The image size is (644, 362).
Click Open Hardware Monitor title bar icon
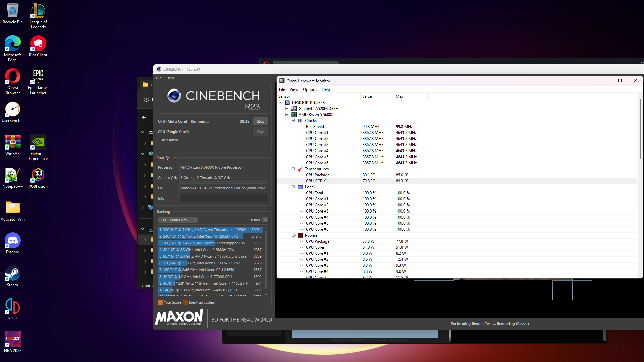point(282,81)
